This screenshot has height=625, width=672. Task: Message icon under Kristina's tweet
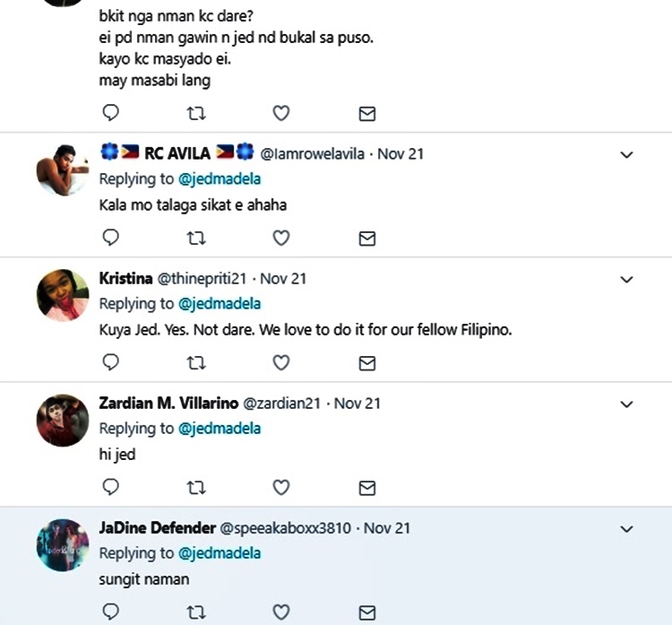pos(366,362)
